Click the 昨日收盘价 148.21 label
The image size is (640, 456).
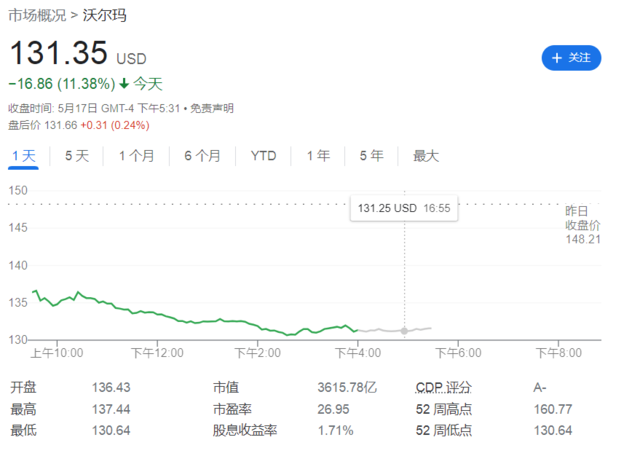[582, 225]
